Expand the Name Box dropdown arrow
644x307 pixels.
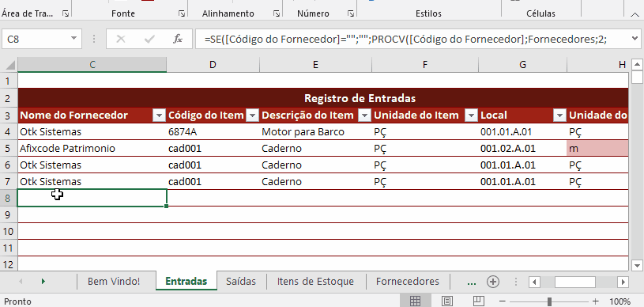click(74, 39)
